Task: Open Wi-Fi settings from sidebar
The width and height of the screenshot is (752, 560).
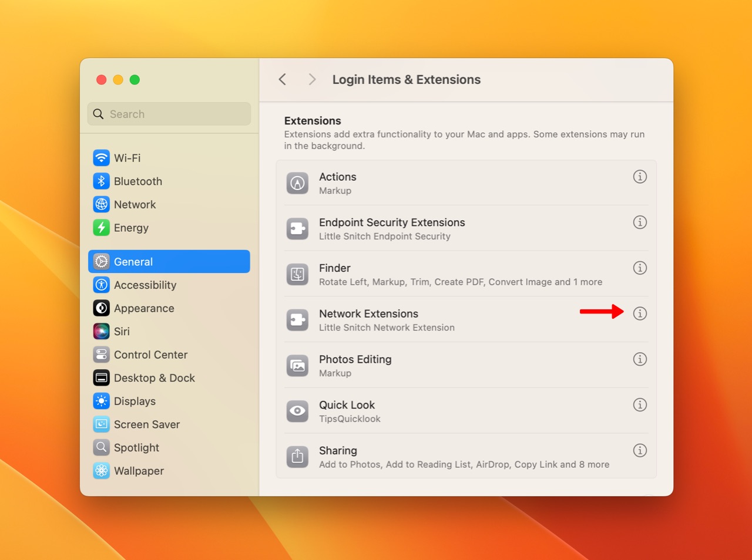Action: click(x=126, y=158)
